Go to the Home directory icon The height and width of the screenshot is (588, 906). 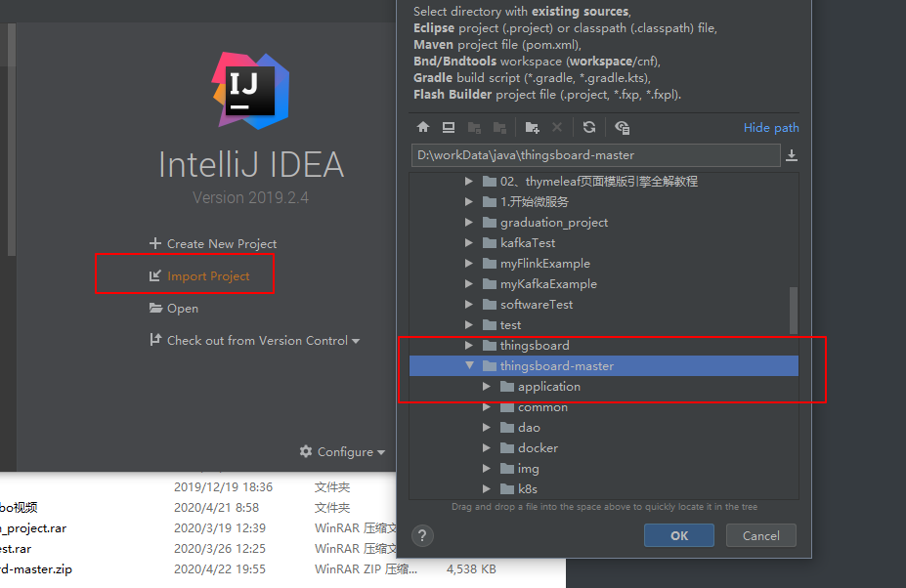pyautogui.click(x=423, y=127)
